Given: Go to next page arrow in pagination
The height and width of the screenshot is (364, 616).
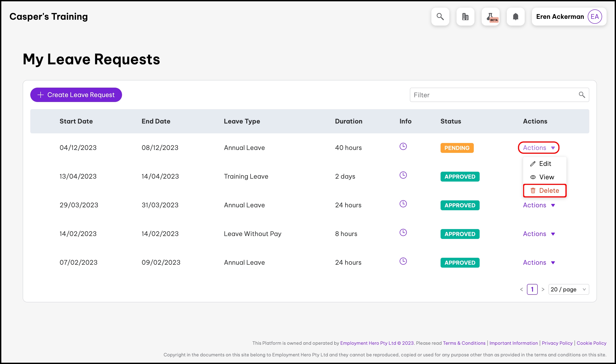Looking at the screenshot, I should pyautogui.click(x=543, y=289).
